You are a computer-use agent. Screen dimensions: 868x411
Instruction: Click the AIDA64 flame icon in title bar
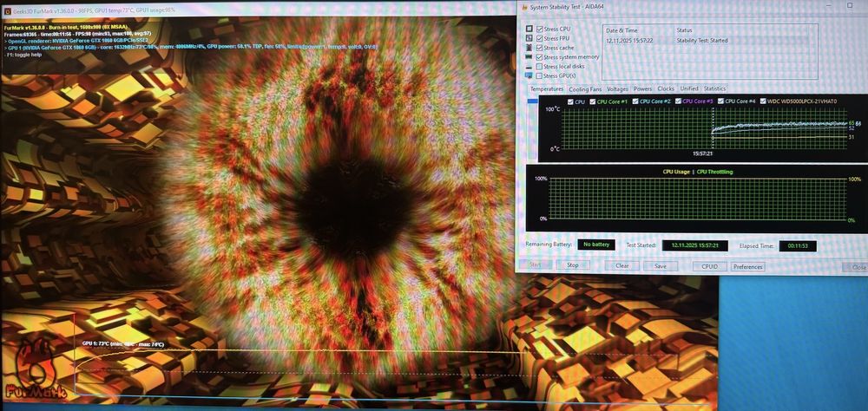point(523,7)
